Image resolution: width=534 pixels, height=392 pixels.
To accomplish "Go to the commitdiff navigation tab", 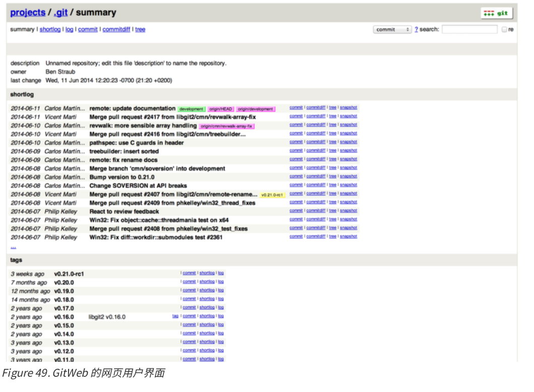I will tap(116, 29).
